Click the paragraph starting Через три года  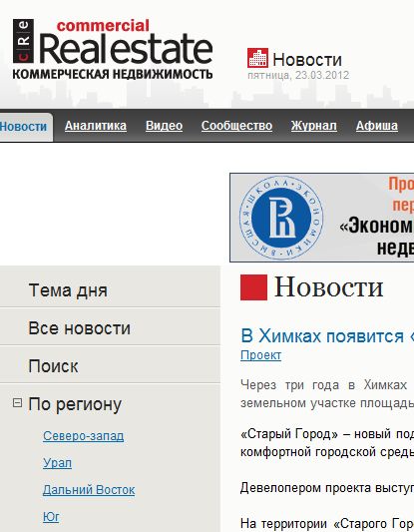click(327, 394)
